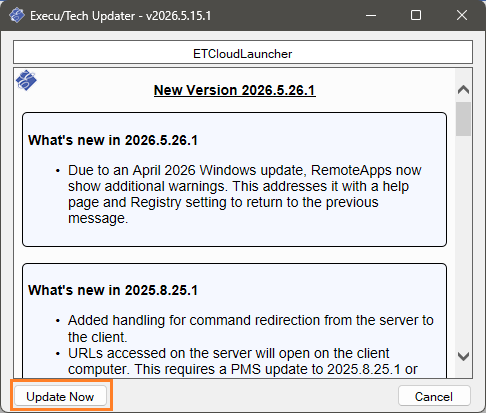Screen dimensions: 486x413
Task: Click the 'URLs accessed on the server' bullet
Action: (x=243, y=361)
